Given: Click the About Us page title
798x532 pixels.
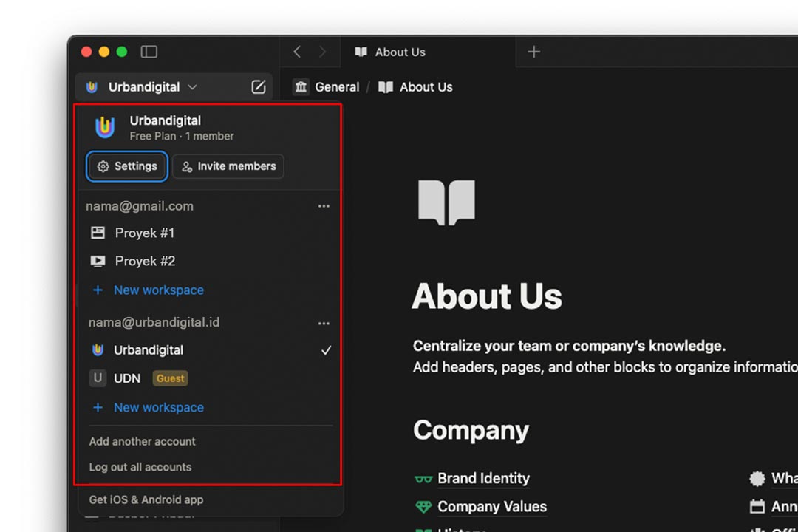Looking at the screenshot, I should [x=487, y=297].
